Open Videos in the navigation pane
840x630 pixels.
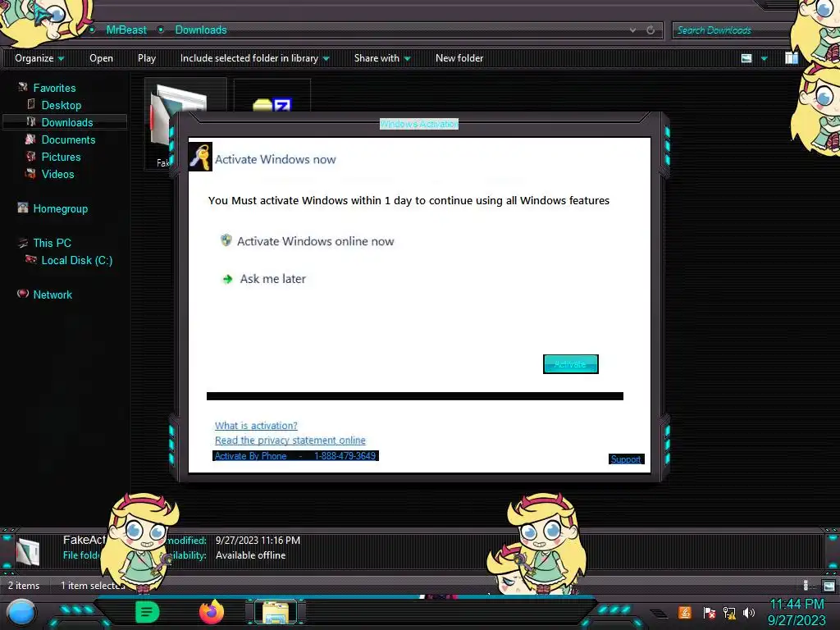pyautogui.click(x=57, y=174)
